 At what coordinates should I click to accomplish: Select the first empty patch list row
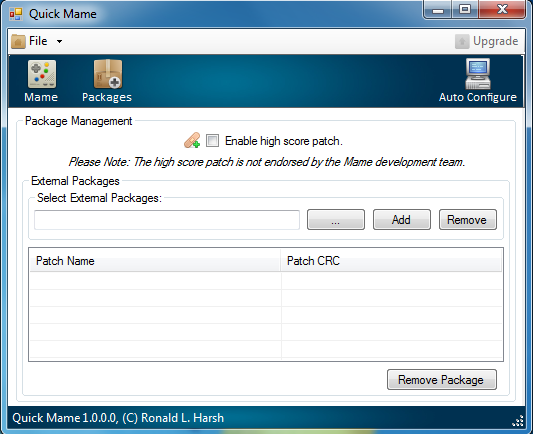(266, 281)
